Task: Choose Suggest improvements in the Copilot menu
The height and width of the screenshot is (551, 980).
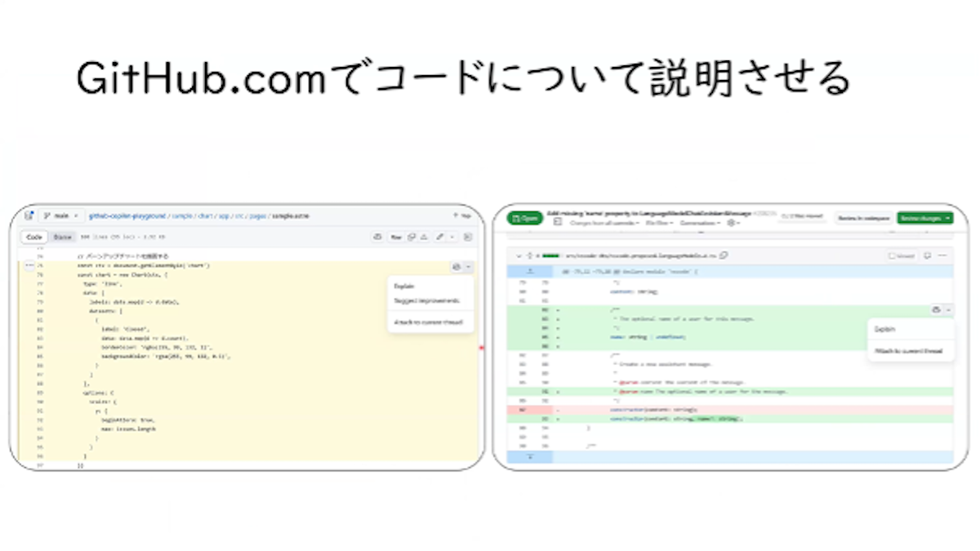Action: [x=426, y=301]
